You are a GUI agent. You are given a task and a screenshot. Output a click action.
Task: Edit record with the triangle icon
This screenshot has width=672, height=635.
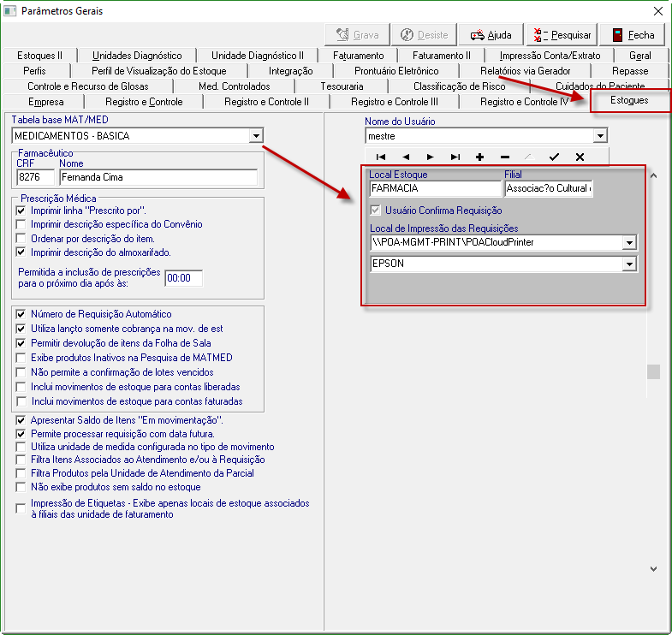pos(530,157)
